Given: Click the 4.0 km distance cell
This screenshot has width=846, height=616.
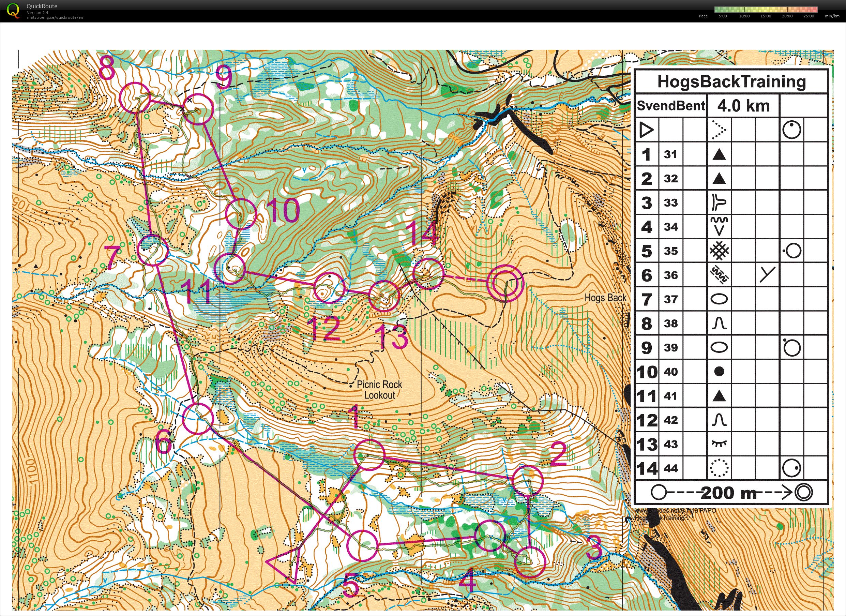Looking at the screenshot, I should click(743, 106).
